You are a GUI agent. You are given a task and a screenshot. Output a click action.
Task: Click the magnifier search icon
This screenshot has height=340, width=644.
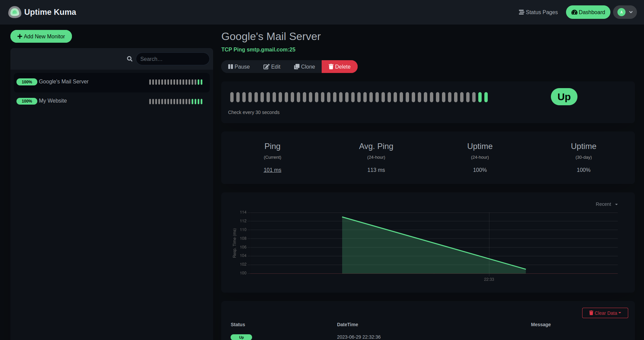(x=129, y=59)
